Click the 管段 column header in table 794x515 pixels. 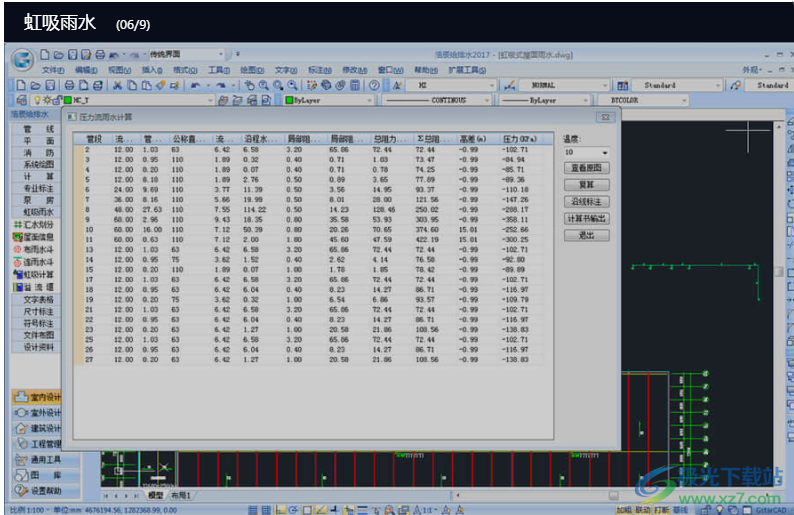[94, 139]
